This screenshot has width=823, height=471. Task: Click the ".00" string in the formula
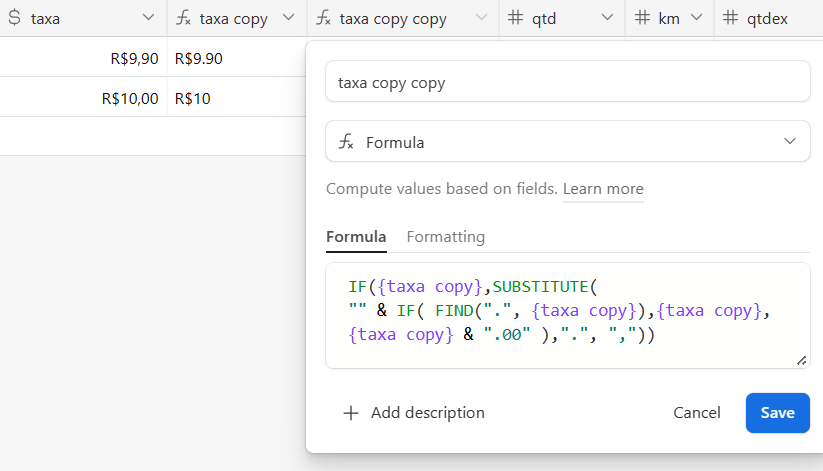(x=507, y=335)
